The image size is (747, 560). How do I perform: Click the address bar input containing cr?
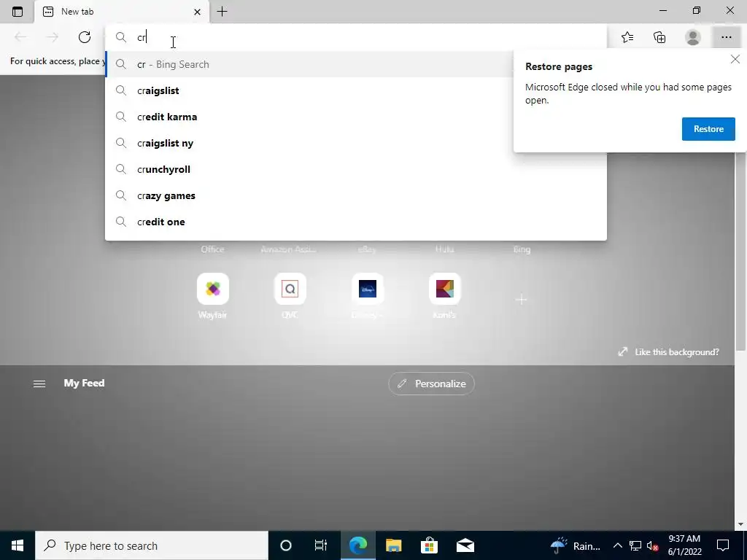355,37
